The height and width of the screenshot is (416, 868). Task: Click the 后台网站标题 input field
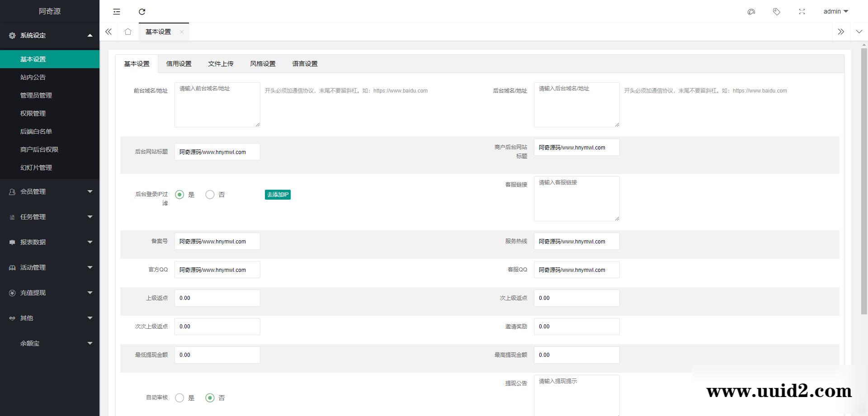(x=217, y=152)
